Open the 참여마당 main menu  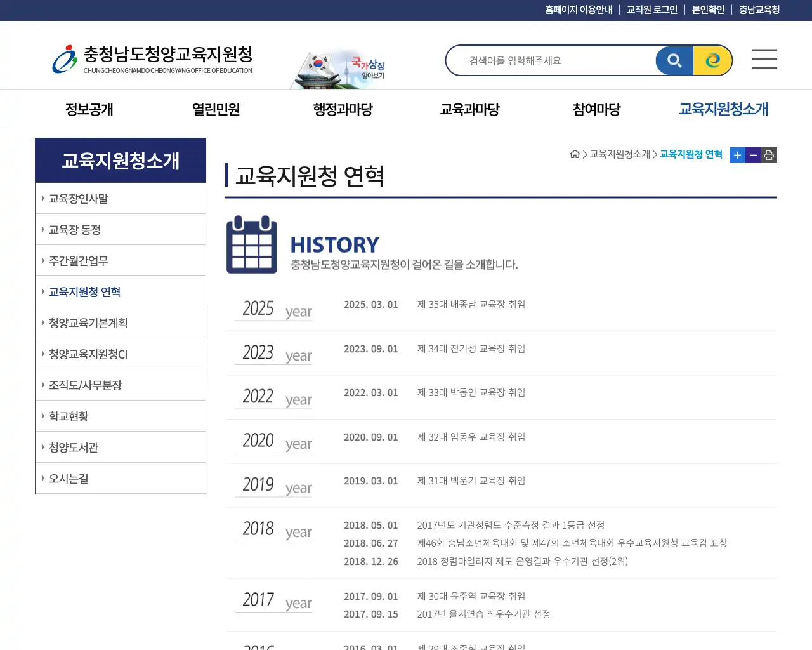[596, 109]
